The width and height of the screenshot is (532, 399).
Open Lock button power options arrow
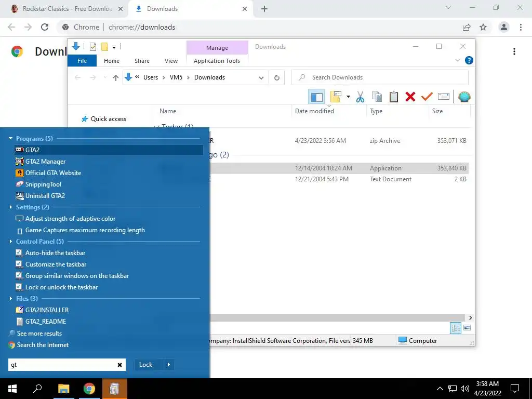click(x=169, y=365)
